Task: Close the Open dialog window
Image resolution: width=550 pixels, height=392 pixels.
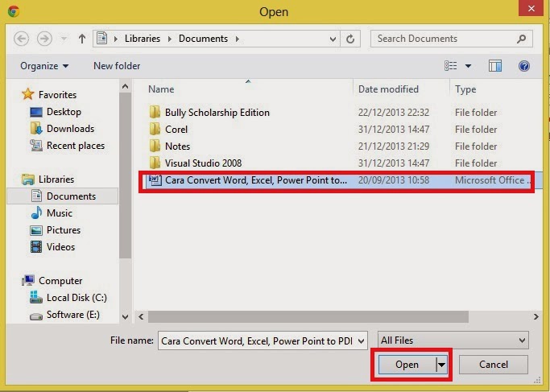Action: [x=531, y=8]
